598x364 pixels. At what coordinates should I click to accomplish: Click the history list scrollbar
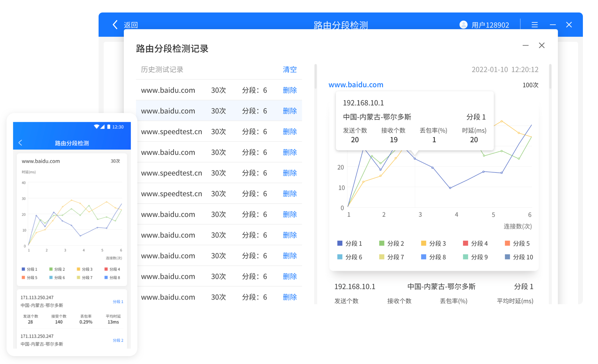pyautogui.click(x=315, y=77)
